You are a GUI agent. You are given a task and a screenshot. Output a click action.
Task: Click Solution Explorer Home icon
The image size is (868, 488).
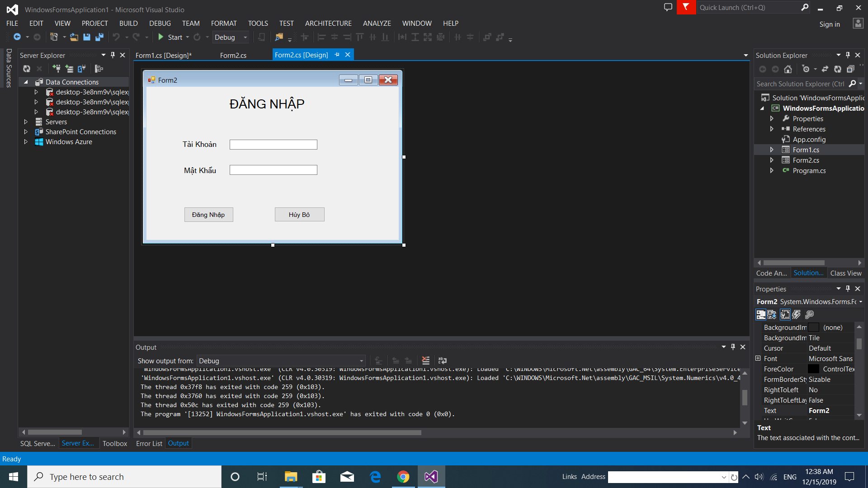788,69
